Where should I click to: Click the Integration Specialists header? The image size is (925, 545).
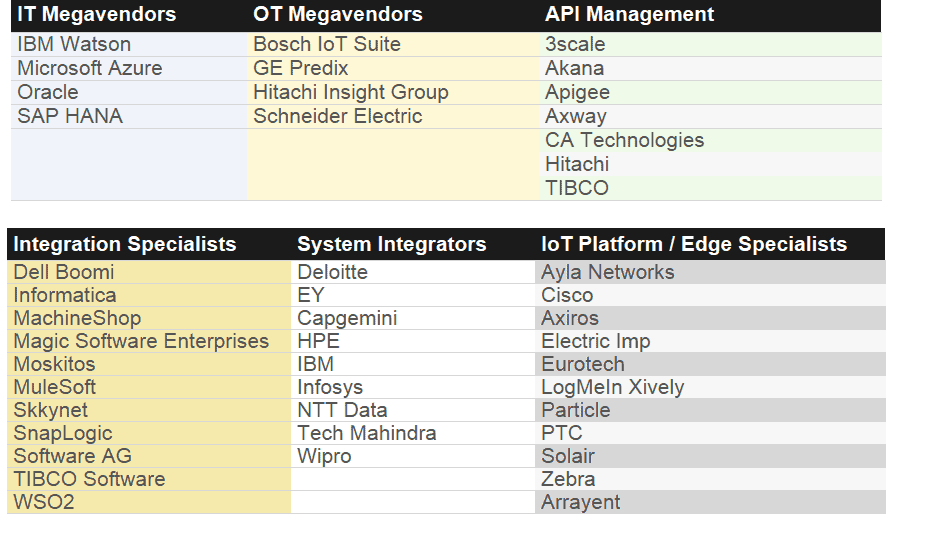click(125, 244)
